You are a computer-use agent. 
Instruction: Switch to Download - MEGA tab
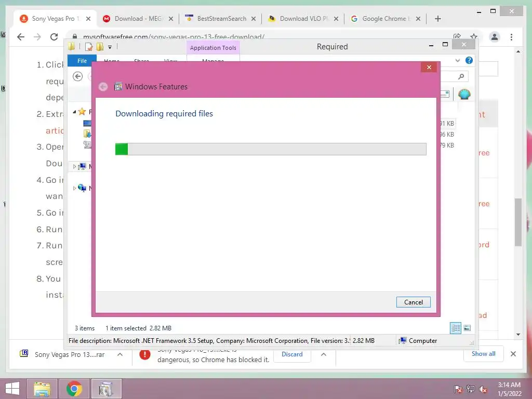coord(138,19)
